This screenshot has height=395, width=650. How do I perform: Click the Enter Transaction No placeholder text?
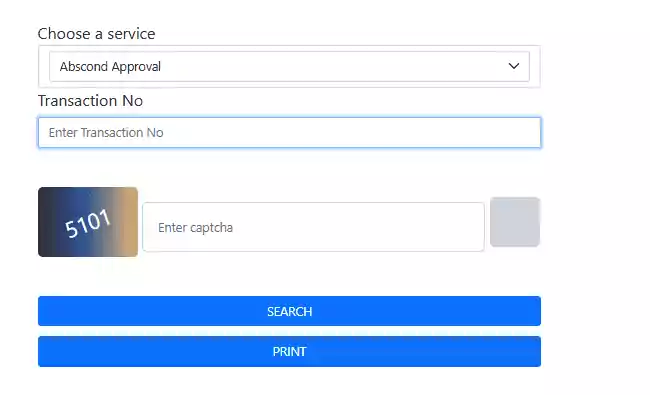[106, 133]
